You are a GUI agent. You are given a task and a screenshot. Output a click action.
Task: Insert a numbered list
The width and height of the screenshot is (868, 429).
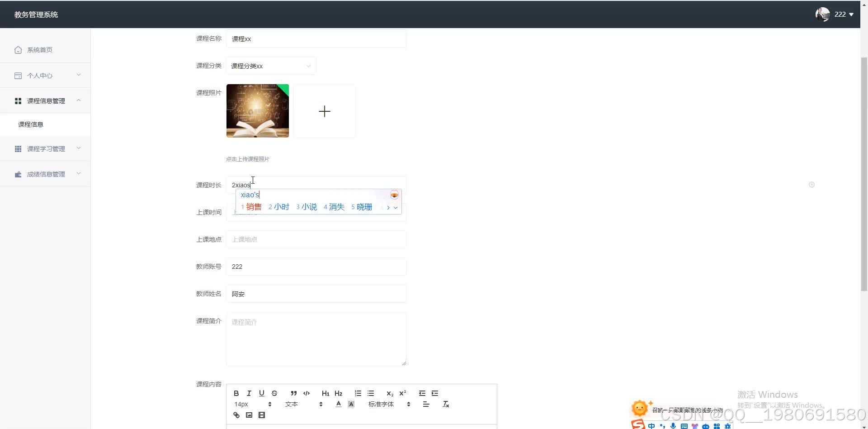pyautogui.click(x=358, y=393)
